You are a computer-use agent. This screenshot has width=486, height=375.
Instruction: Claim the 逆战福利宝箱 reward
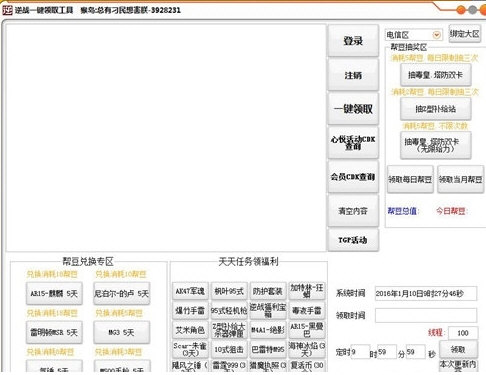[268, 311]
